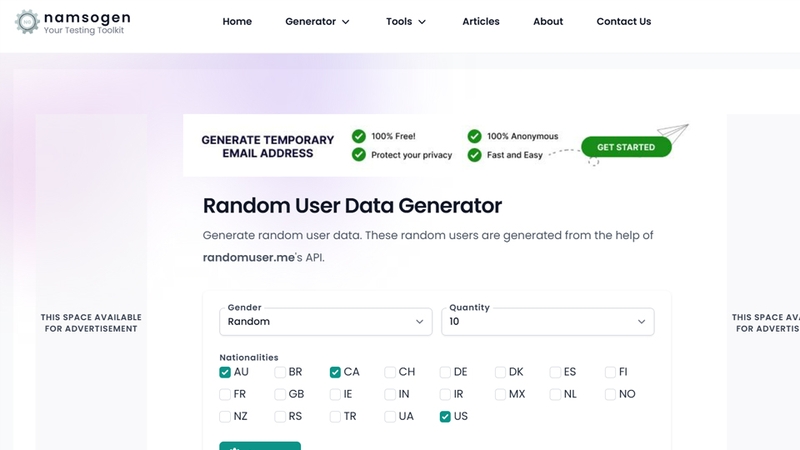Enable the GB nationality checkbox
The image size is (800, 450).
[280, 394]
